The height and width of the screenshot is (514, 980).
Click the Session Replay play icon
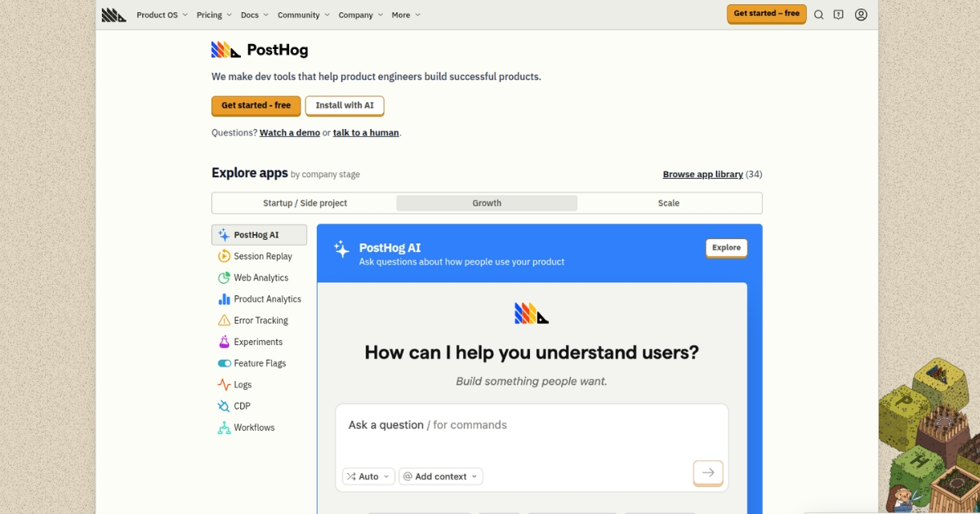[x=224, y=256]
